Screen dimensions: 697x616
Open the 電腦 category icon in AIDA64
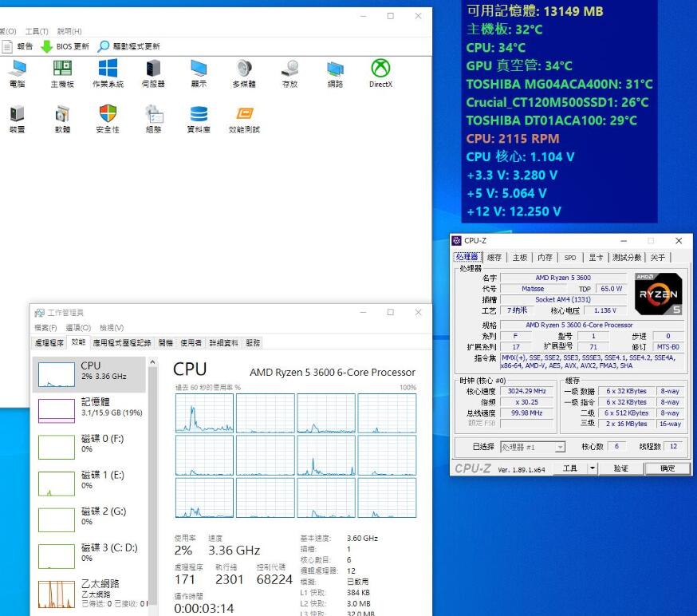coord(18,73)
